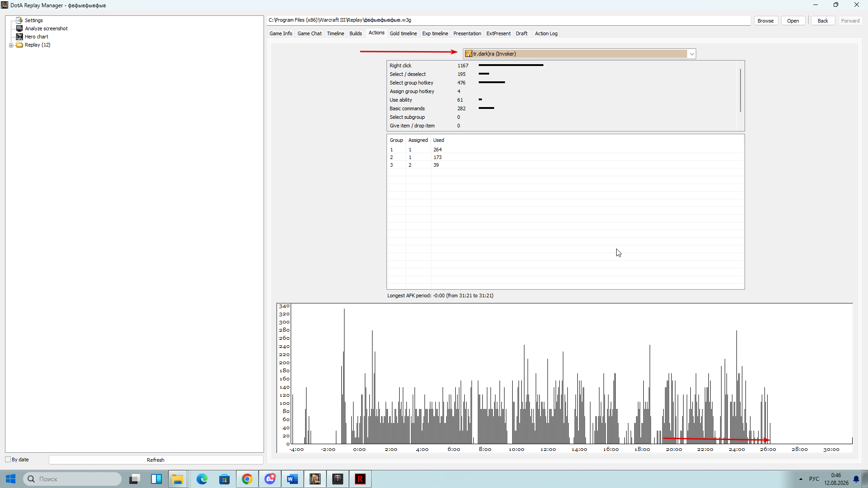The image size is (868, 488).
Task: Click the Back button
Action: [823, 21]
